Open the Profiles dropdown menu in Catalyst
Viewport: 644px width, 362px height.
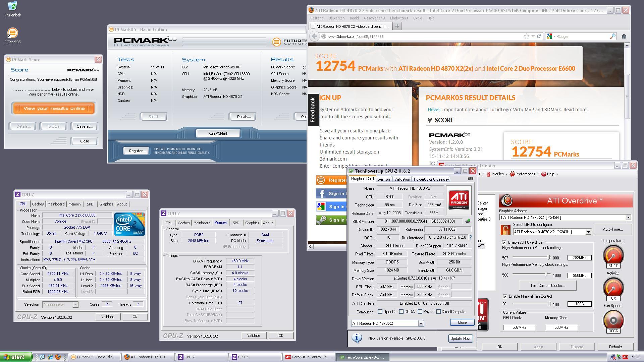click(497, 174)
